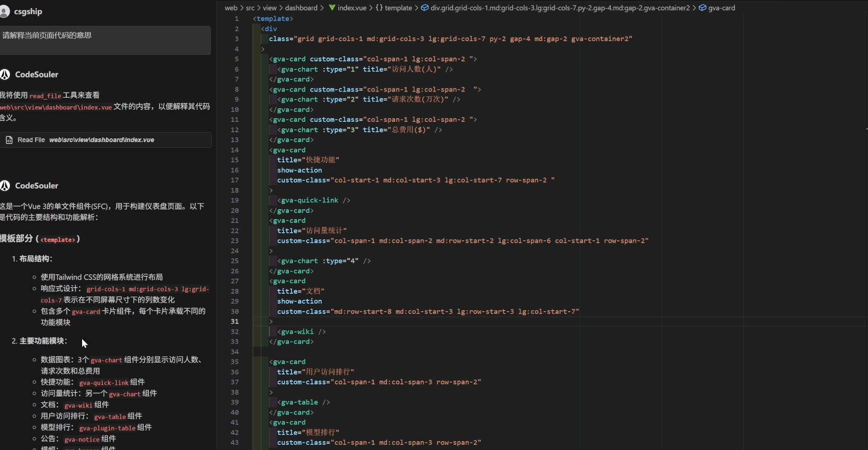Click line number 1 in the editor gutter
This screenshot has width=868, height=450.
tap(236, 19)
